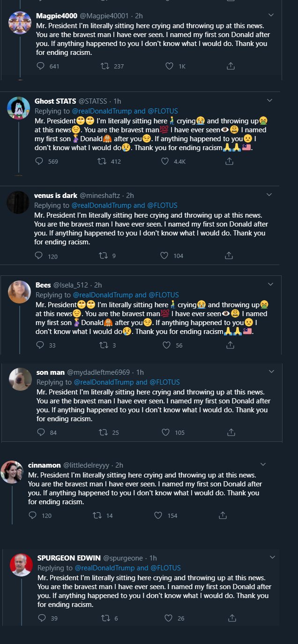
Task: Open the Bees display name profile
Action: [43, 285]
